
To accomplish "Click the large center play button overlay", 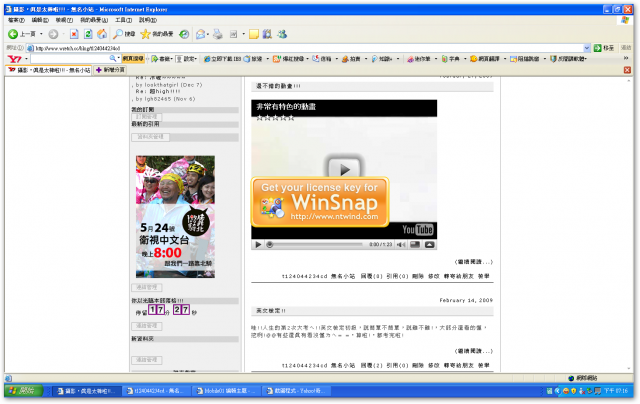I will 344,169.
